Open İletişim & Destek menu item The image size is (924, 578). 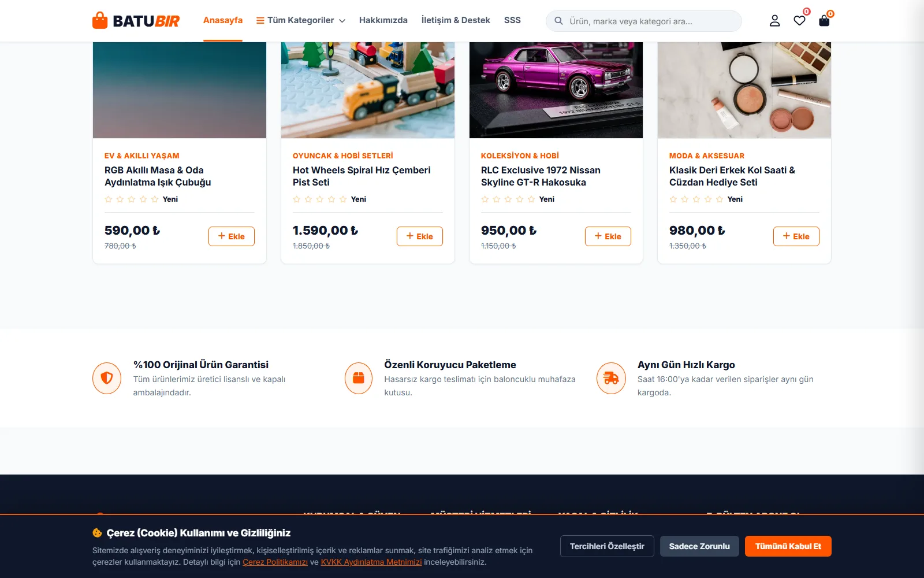pos(456,21)
